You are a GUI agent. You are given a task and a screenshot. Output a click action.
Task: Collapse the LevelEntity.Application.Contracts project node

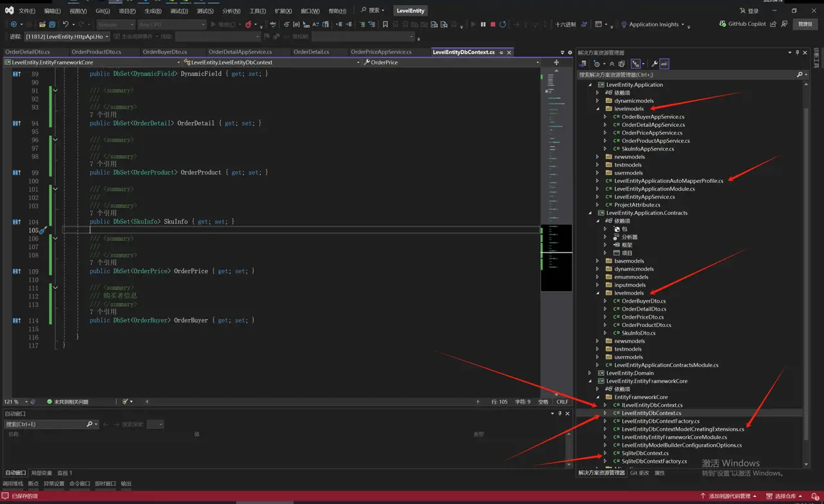590,213
